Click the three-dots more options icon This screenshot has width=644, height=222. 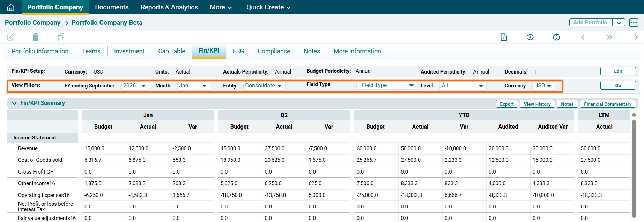pyautogui.click(x=634, y=23)
